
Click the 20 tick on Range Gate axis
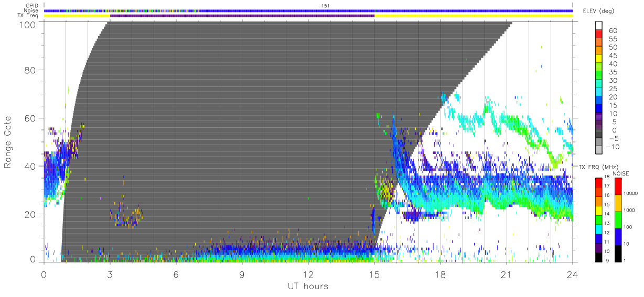(x=31, y=215)
